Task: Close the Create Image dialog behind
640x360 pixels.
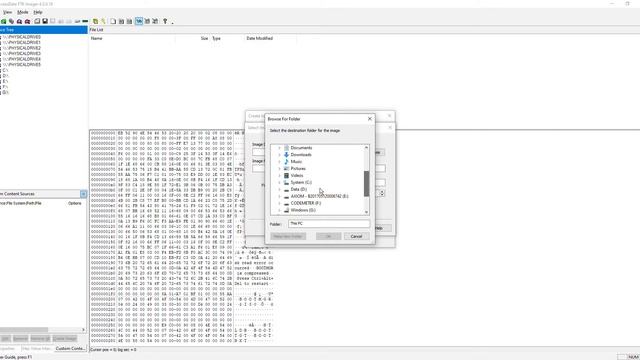Action: click(389, 116)
